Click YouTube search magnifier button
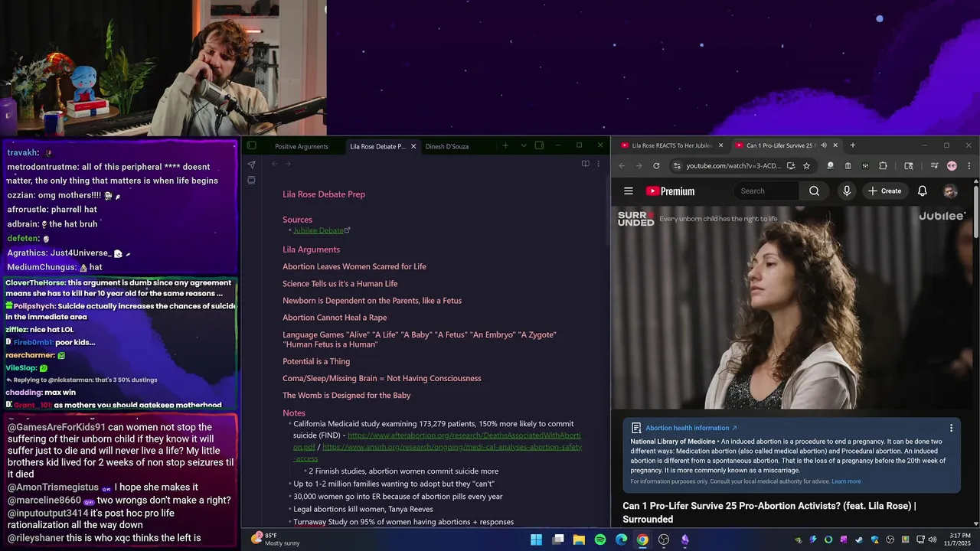The height and width of the screenshot is (551, 980). coord(815,191)
